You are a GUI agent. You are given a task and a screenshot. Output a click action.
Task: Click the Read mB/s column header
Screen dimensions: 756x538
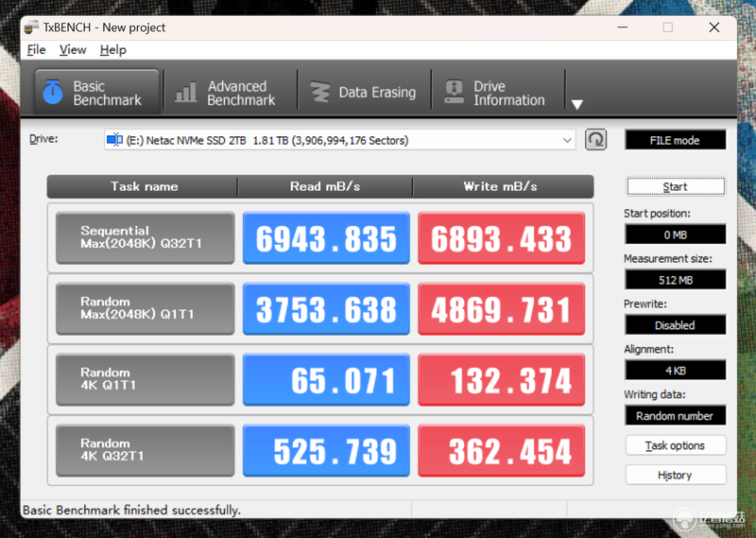tap(325, 186)
